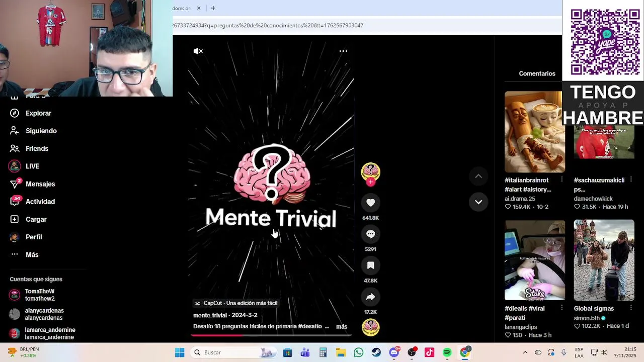Open File Explorer from the taskbar
This screenshot has width=644, height=362.
(341, 352)
